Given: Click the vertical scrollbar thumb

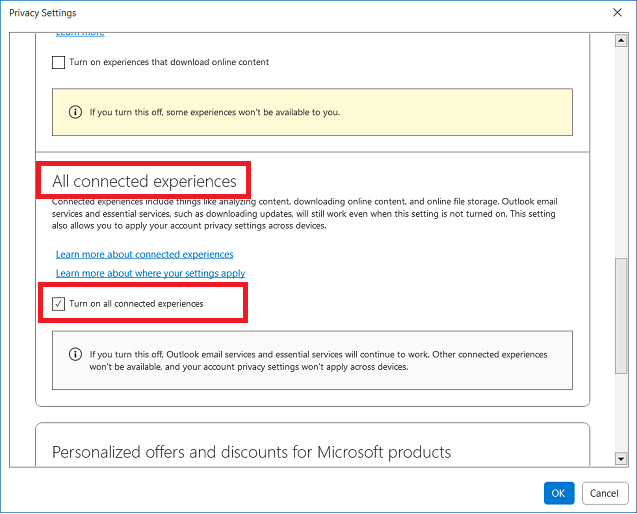Looking at the screenshot, I should (621, 316).
